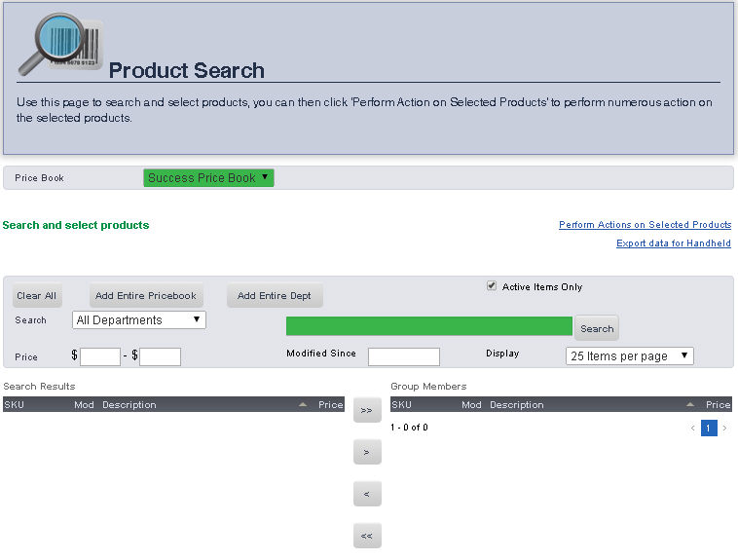Sort Search Results by SKU column
This screenshot has height=560, width=738.
tap(15, 404)
